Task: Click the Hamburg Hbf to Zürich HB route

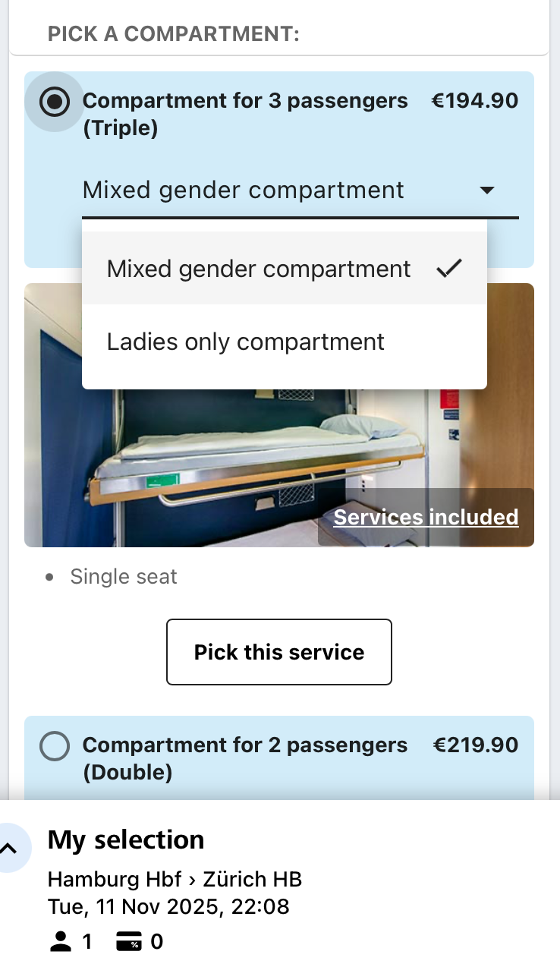Action: 175,880
